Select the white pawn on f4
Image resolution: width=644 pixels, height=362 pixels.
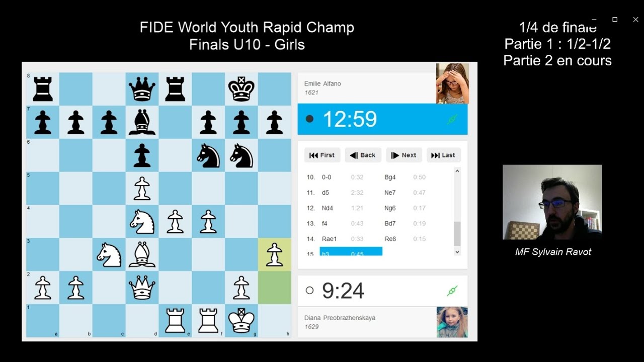coord(208,222)
